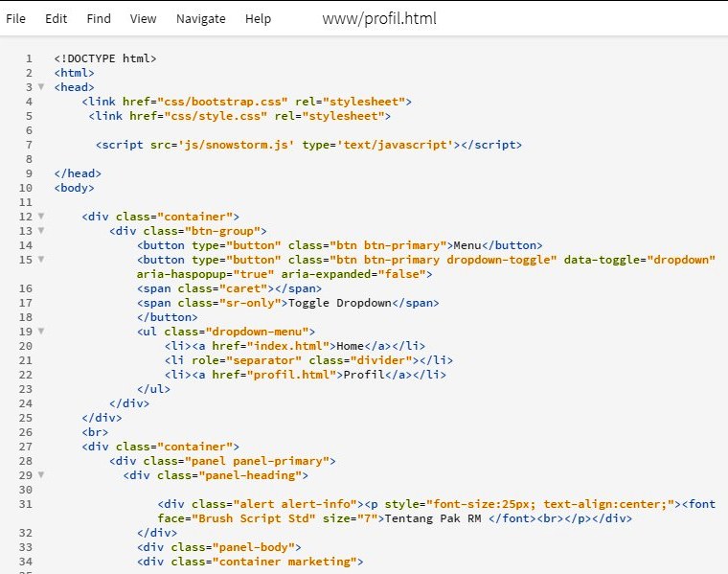Open the File menu
Screen dimensions: 728x574
(x=15, y=18)
